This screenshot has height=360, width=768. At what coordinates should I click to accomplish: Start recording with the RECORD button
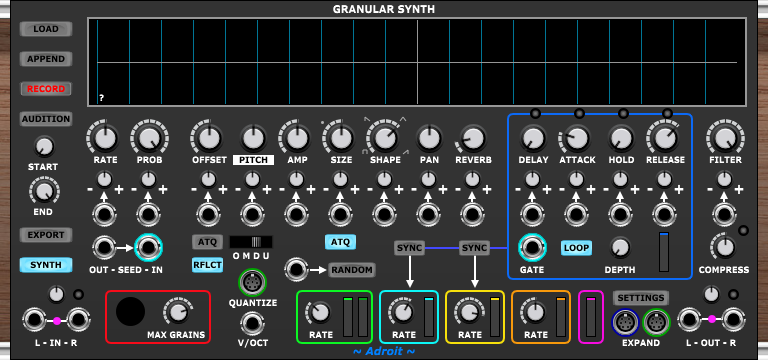point(46,89)
